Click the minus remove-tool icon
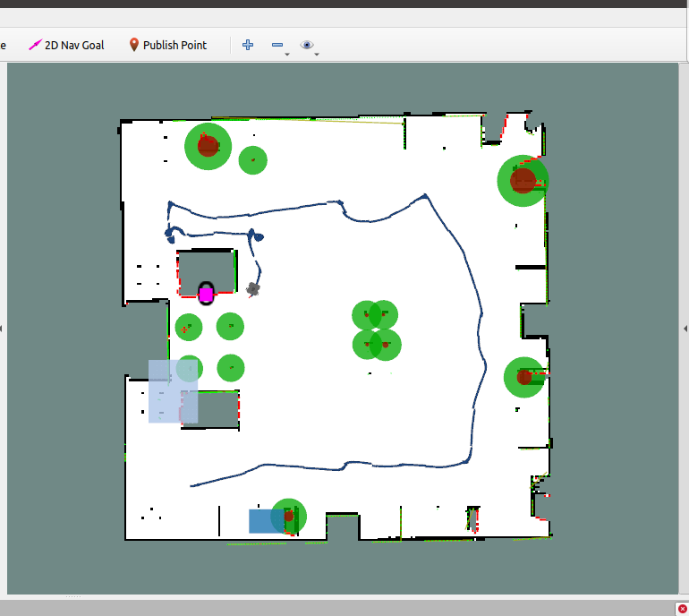Screen dimensions: 689x616 pos(277,45)
